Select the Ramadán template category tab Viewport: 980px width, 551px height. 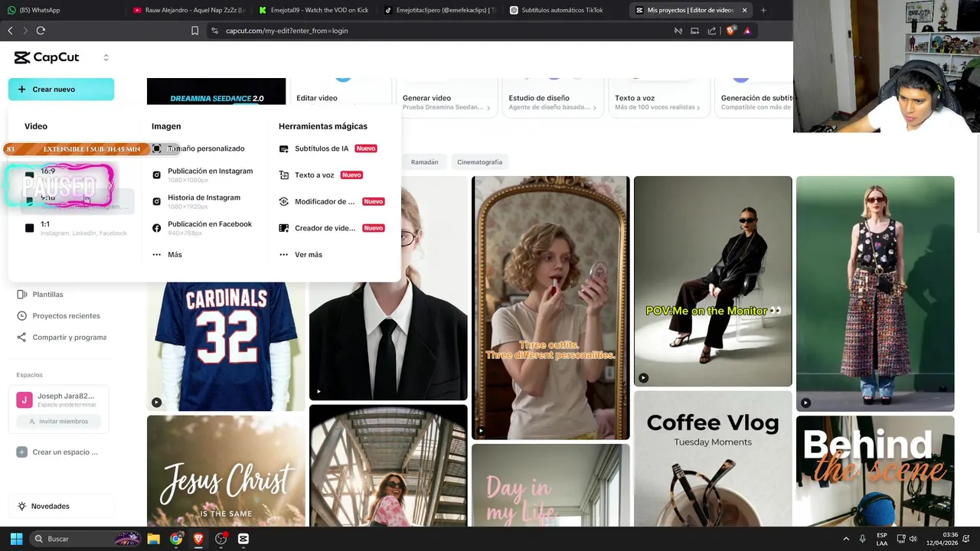pos(424,162)
